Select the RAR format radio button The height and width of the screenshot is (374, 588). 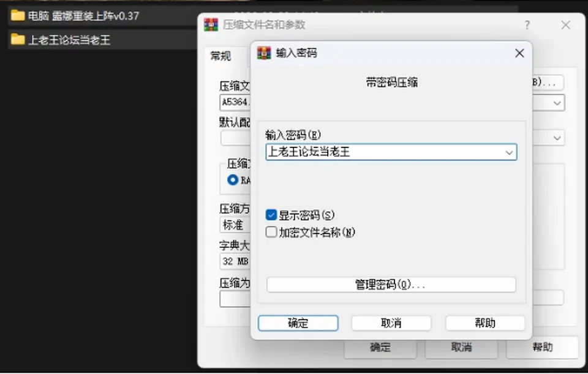pos(233,180)
